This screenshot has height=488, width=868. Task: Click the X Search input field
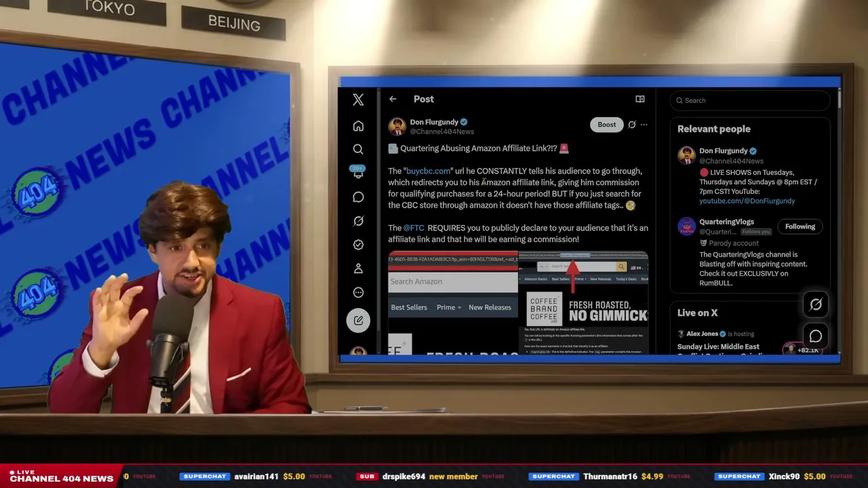(x=750, y=100)
